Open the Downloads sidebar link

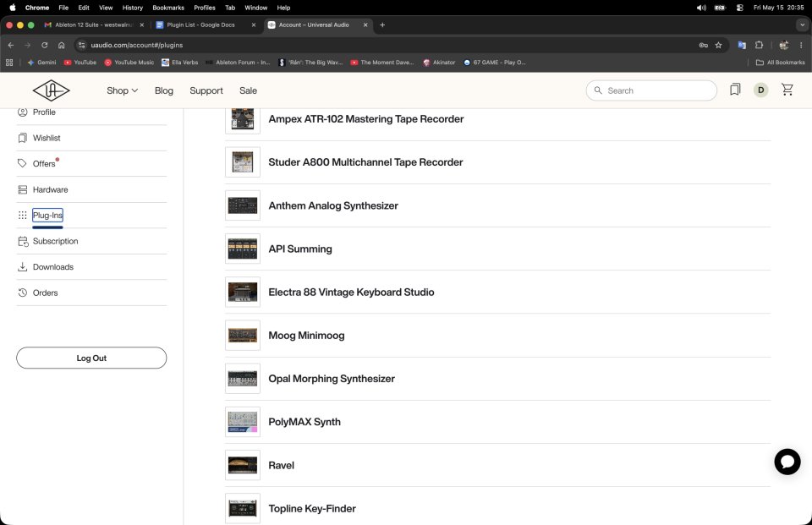(52, 267)
